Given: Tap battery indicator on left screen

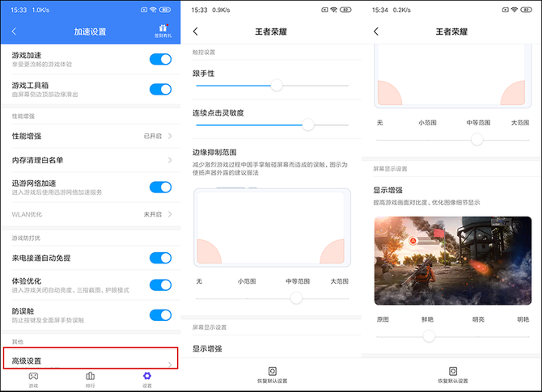Looking at the screenshot, I should click(165, 10).
